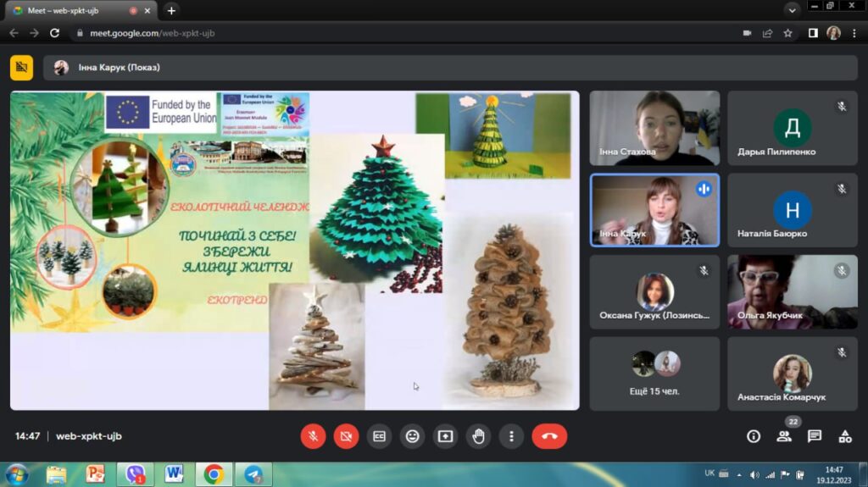Image resolution: width=868 pixels, height=487 pixels.
Task: Open the three-dot more options menu
Action: coord(511,436)
